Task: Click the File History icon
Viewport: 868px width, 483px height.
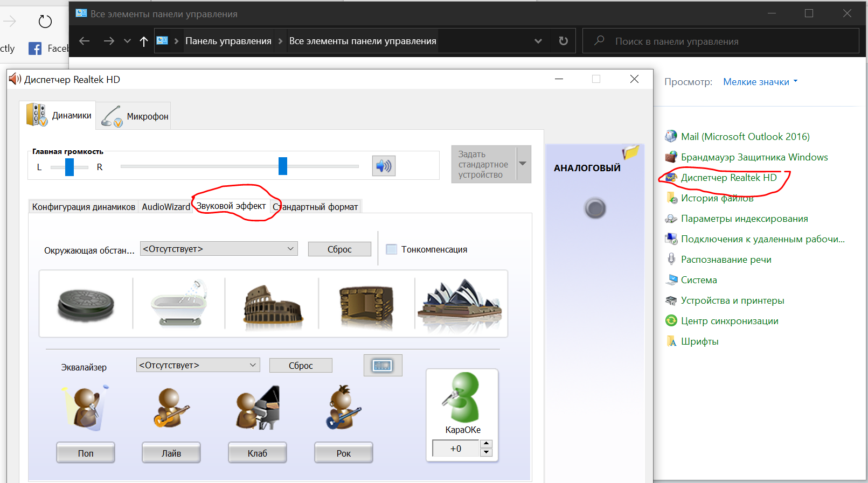Action: (671, 198)
